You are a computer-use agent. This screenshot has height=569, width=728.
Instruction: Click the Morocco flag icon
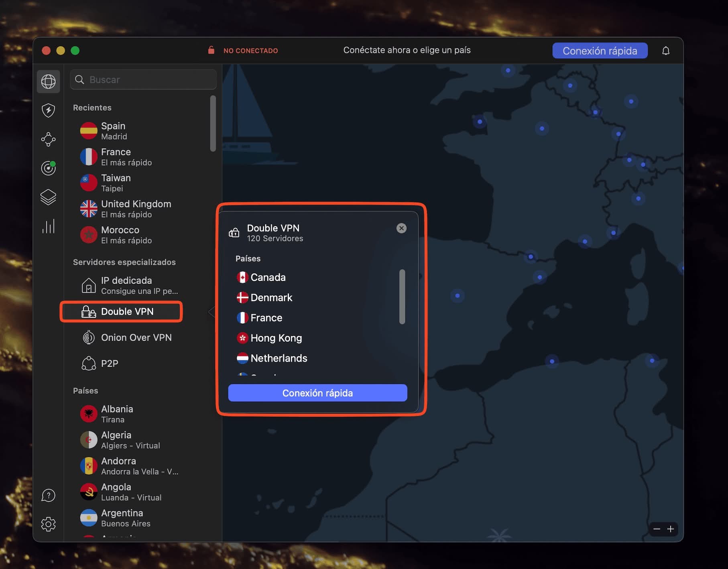(89, 235)
